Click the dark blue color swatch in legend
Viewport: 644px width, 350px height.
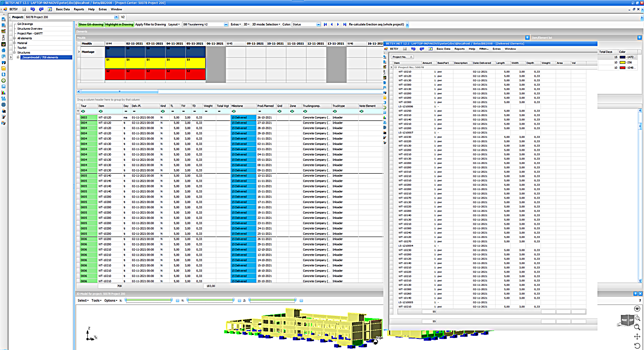(x=623, y=57)
